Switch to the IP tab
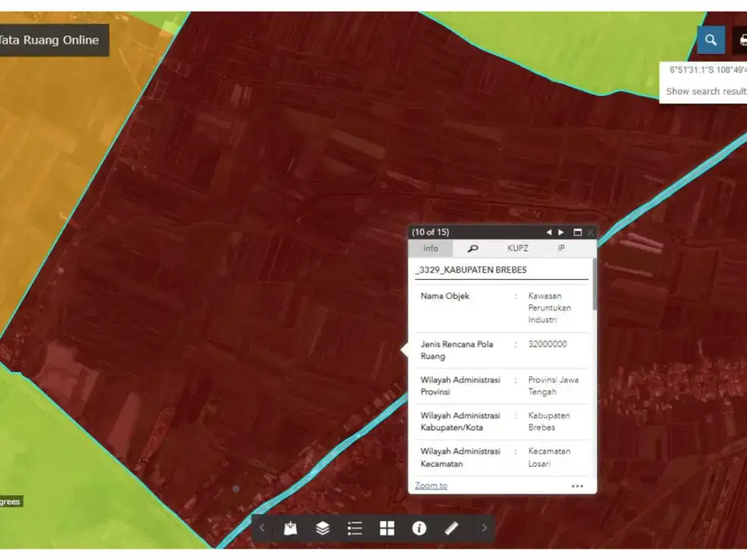 click(x=561, y=249)
